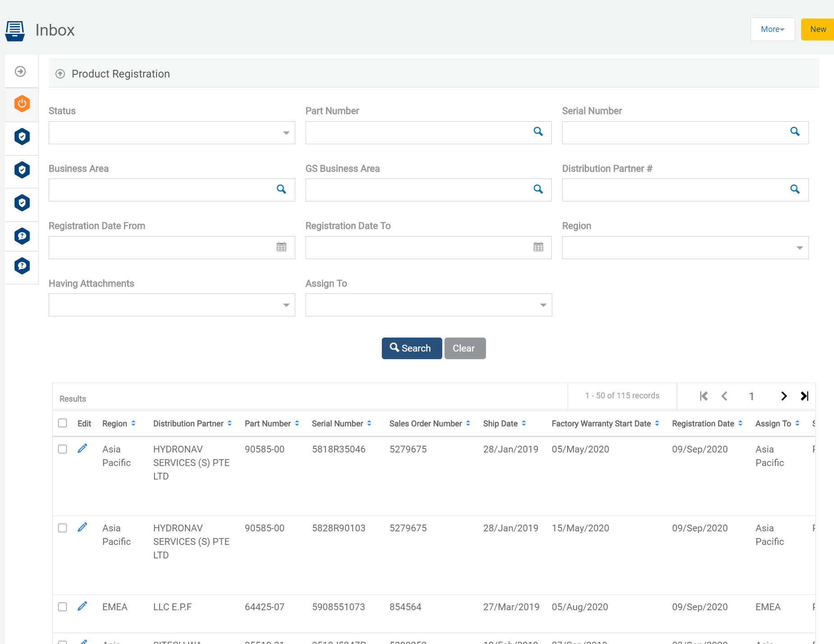Expand the Region dropdown filter
The image size is (834, 644).
[x=685, y=248]
